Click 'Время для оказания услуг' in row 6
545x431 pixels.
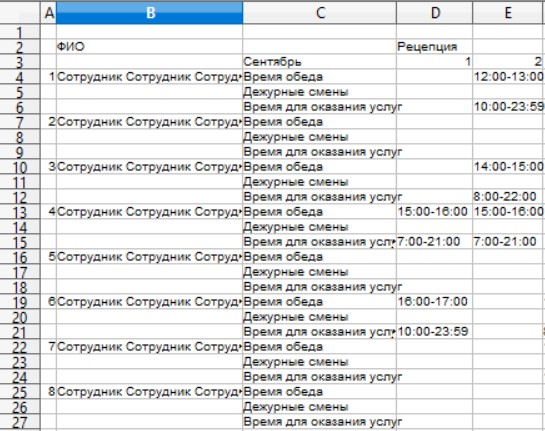(319, 106)
